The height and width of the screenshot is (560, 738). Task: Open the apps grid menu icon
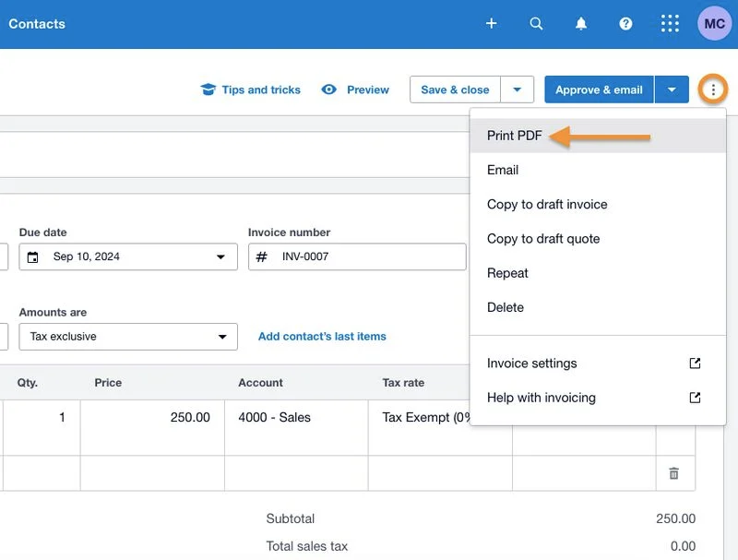tap(670, 24)
